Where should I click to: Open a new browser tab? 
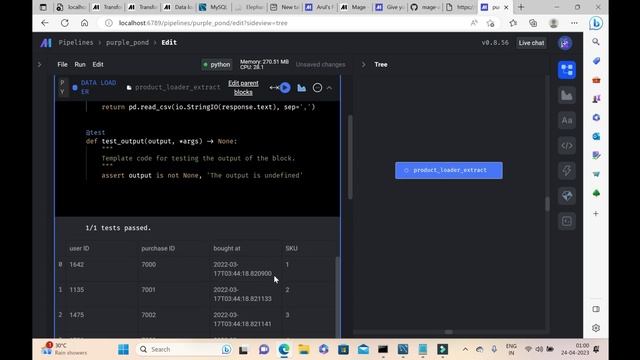click(521, 7)
